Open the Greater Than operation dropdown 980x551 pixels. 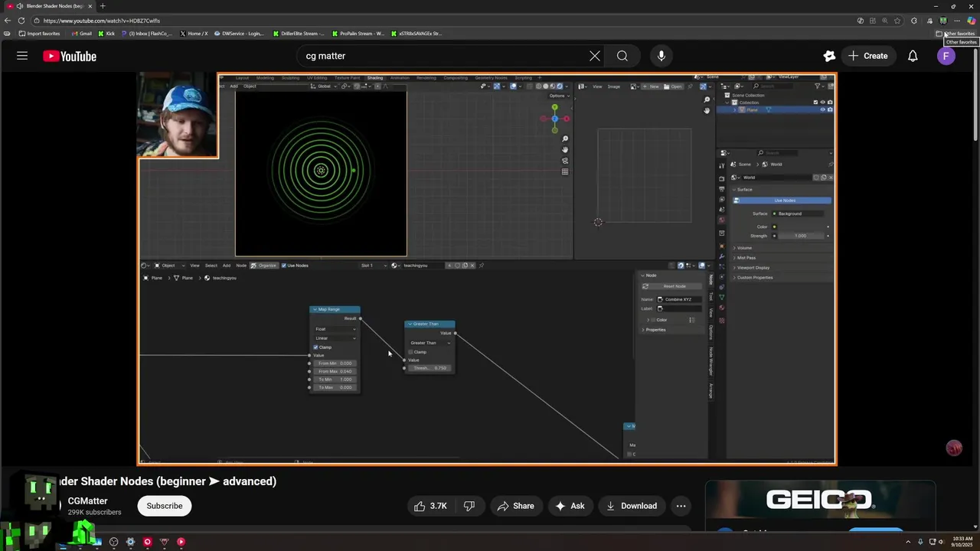430,343
